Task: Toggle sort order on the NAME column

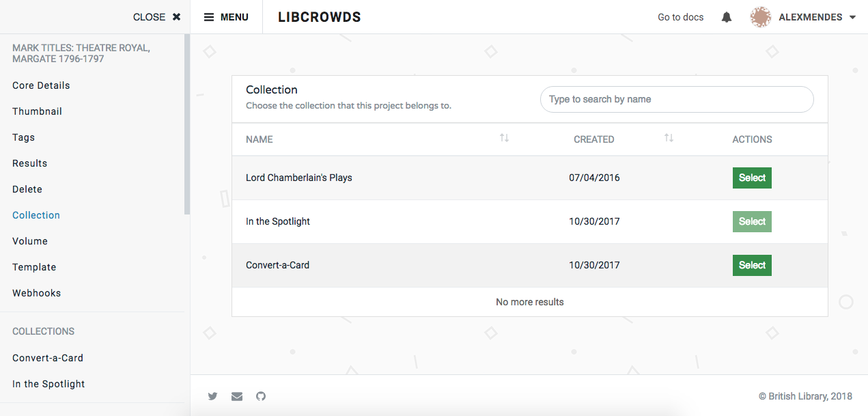Action: click(504, 138)
